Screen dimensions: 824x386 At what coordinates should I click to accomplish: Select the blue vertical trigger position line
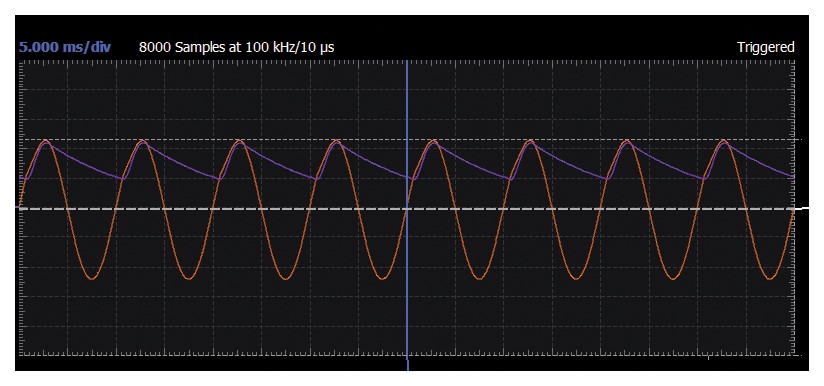click(407, 210)
